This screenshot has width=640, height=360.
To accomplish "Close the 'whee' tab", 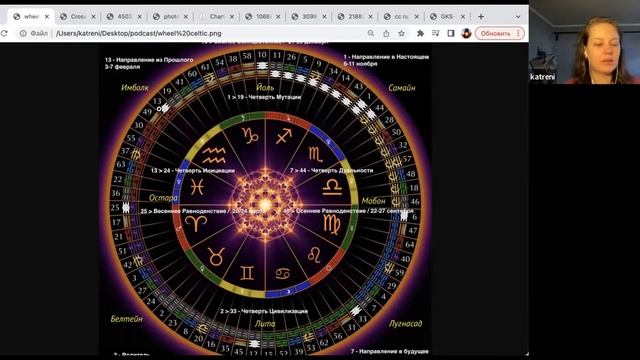I will (x=47, y=17).
